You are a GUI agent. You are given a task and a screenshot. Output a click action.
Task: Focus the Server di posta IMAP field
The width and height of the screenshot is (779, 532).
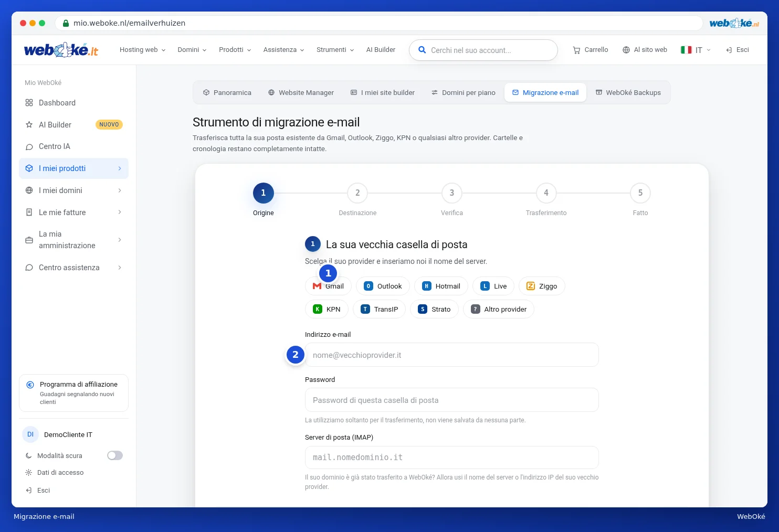point(452,457)
